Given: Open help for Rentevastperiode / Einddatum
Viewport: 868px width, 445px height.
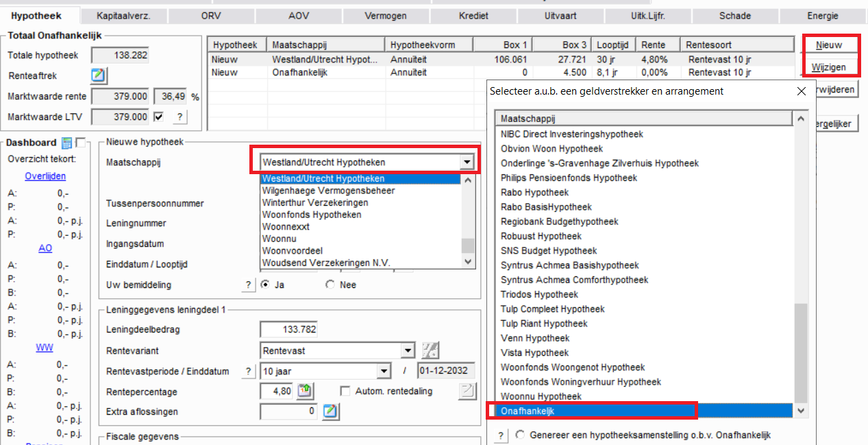Looking at the screenshot, I should [x=248, y=371].
